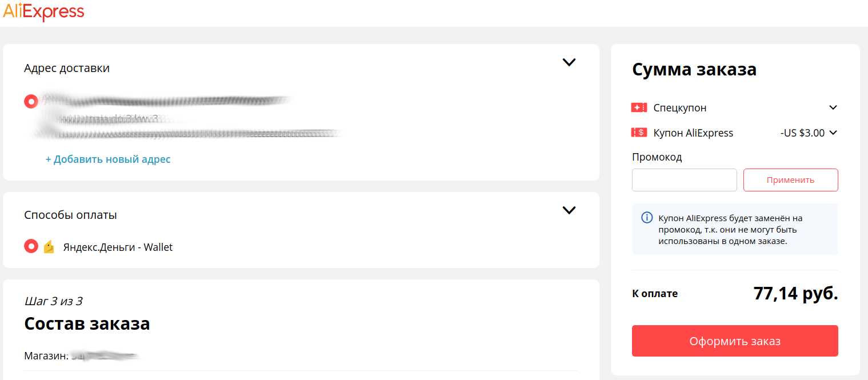Expand the Спецкупон dropdown arrow
This screenshot has width=868, height=380.
[833, 107]
